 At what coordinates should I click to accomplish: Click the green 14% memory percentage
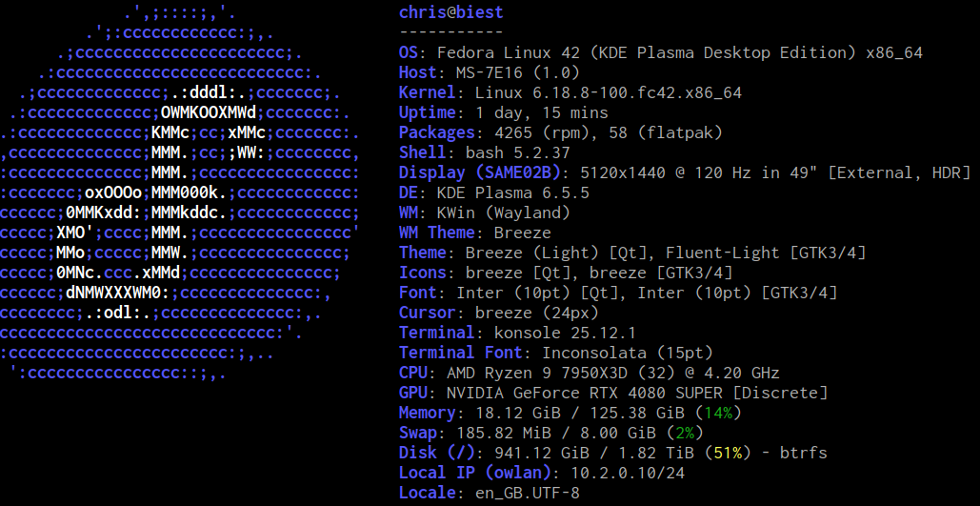[x=717, y=413]
